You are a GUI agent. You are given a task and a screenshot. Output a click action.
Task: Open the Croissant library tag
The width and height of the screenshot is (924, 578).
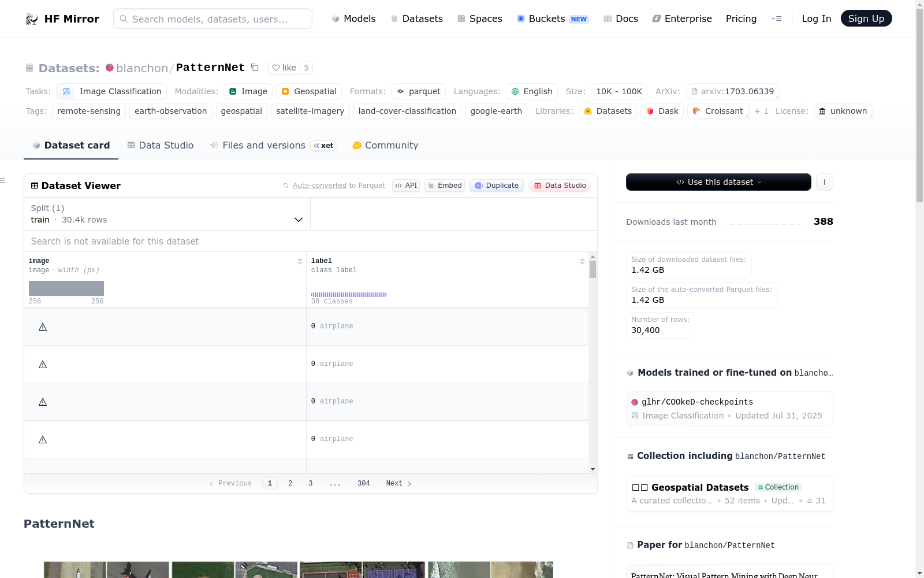pyautogui.click(x=718, y=111)
